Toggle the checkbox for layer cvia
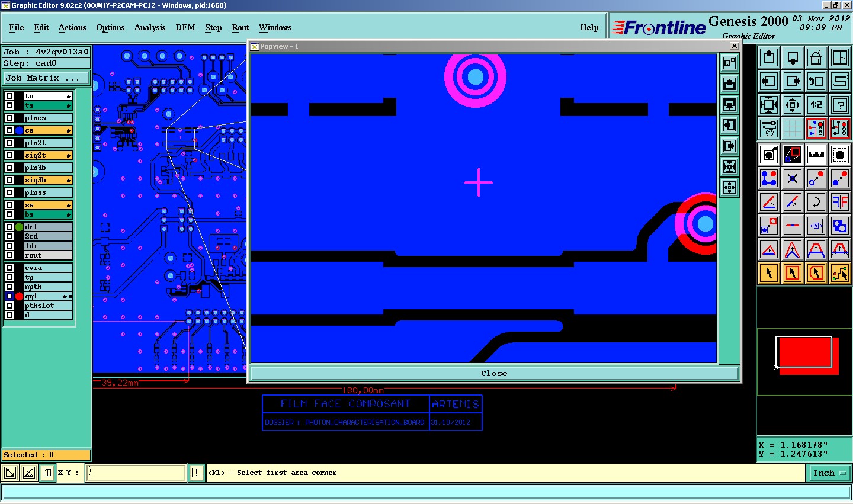The image size is (853, 504). pos(9,268)
